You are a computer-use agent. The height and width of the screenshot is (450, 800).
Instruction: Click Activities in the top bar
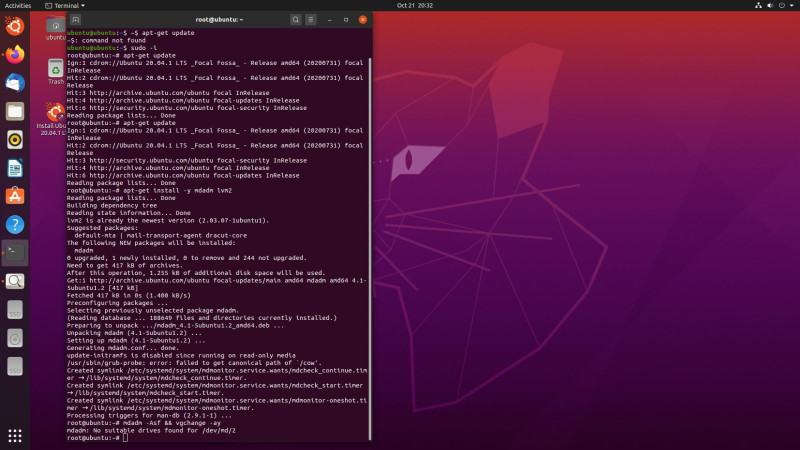(18, 5)
